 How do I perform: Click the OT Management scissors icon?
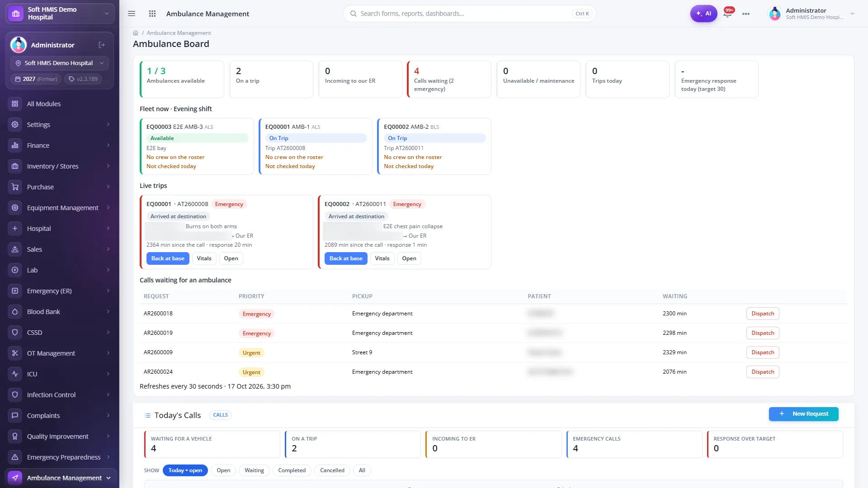click(x=15, y=353)
